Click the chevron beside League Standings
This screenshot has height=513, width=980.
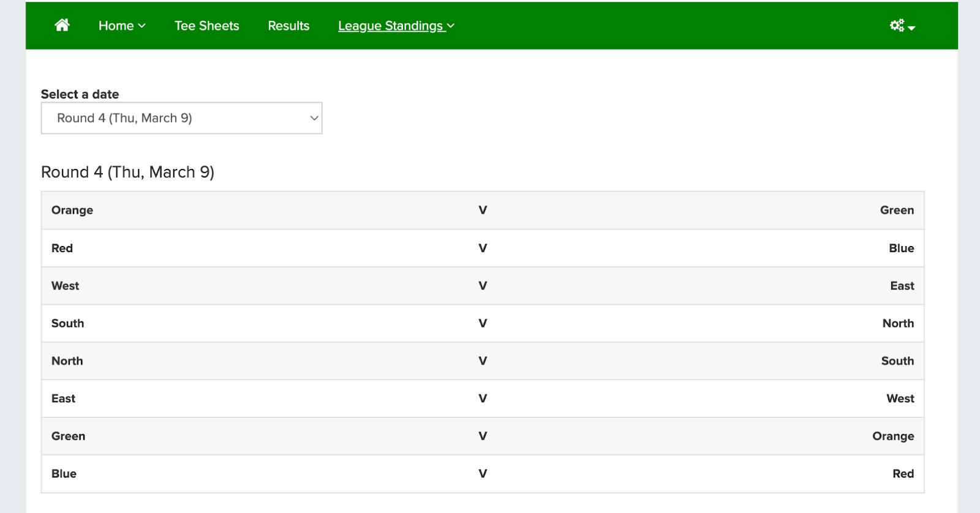451,26
